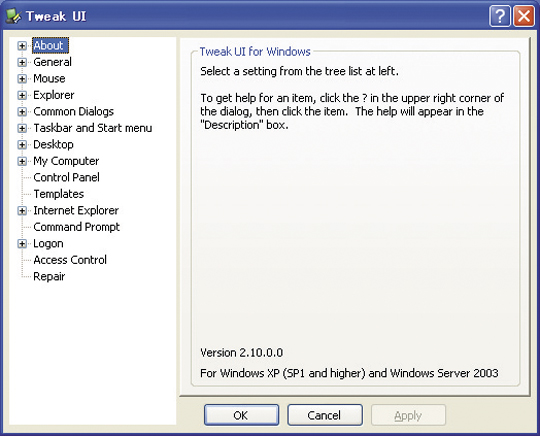Click the Tweak UI title bar icon
540x436 pixels.
(13, 16)
